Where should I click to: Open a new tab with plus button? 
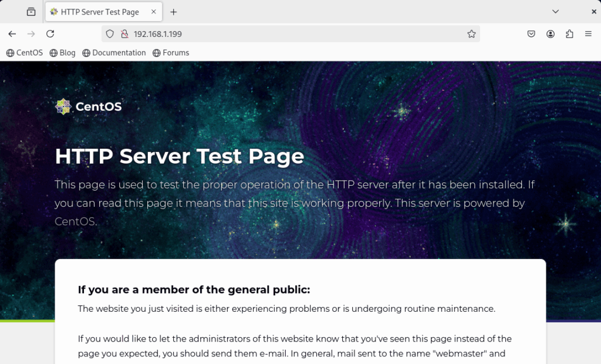pos(174,12)
